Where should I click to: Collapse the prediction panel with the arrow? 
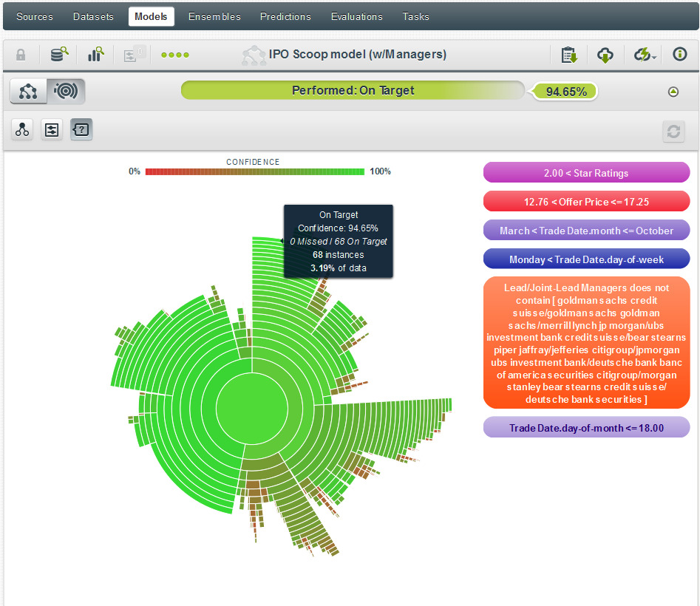673,92
